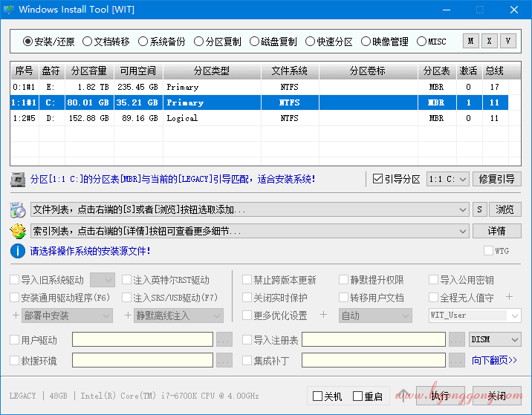Click browse button beside 救援环境 field
This screenshot has width=532, height=415.
[224, 360]
